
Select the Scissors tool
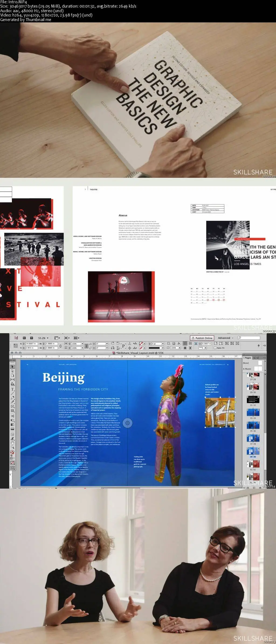tap(12, 416)
